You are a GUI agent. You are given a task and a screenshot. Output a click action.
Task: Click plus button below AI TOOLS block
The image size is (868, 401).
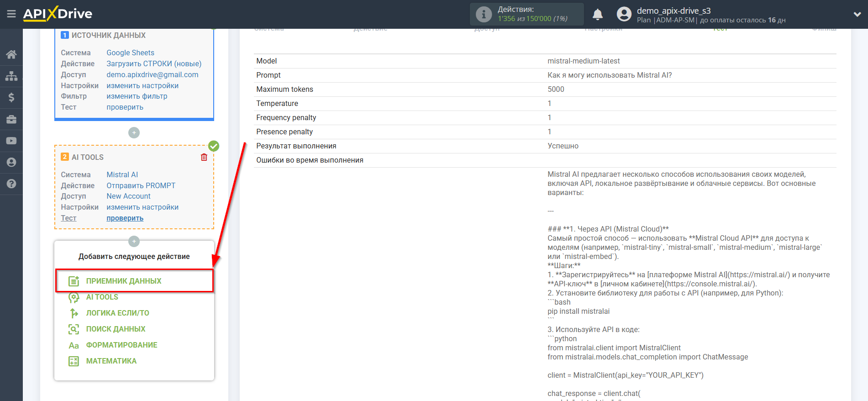[134, 241]
